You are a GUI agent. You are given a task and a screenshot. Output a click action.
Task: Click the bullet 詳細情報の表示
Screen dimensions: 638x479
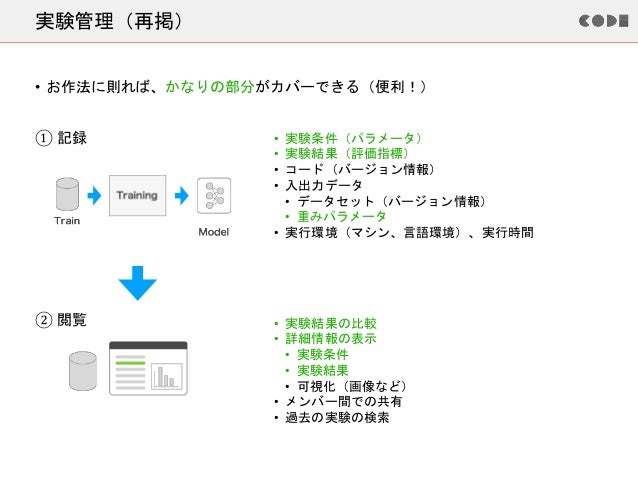click(331, 338)
